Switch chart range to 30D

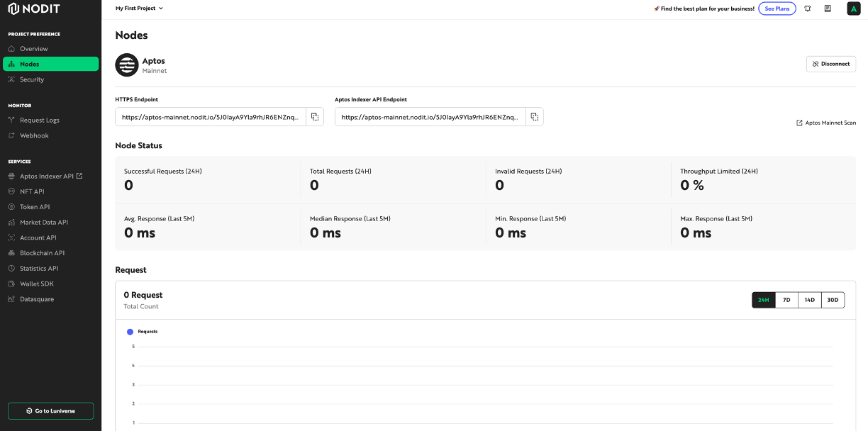(833, 300)
